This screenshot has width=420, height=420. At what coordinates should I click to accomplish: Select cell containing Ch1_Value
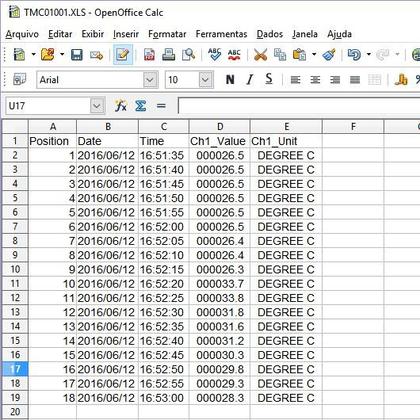point(220,141)
